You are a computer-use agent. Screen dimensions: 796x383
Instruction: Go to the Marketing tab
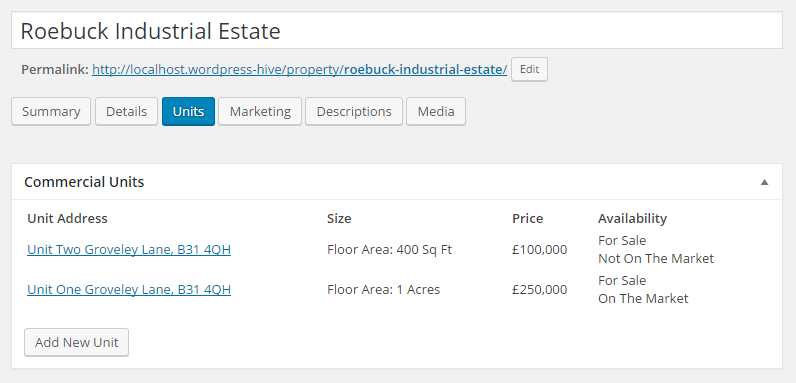pyautogui.click(x=260, y=111)
